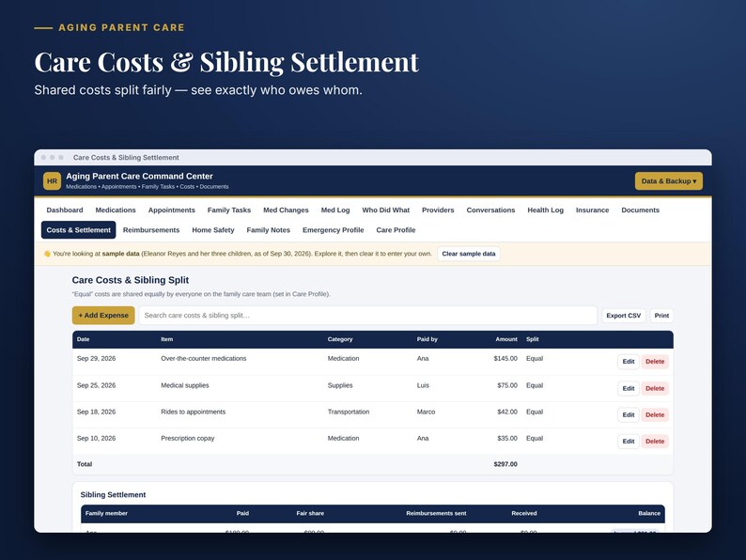
Task: Open the Data & Backup dropdown
Action: 668,181
